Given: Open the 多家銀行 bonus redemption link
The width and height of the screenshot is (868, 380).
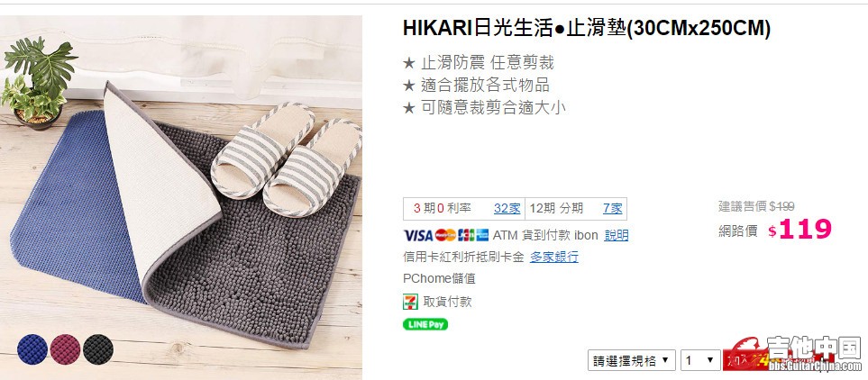Looking at the screenshot, I should pos(554,257).
